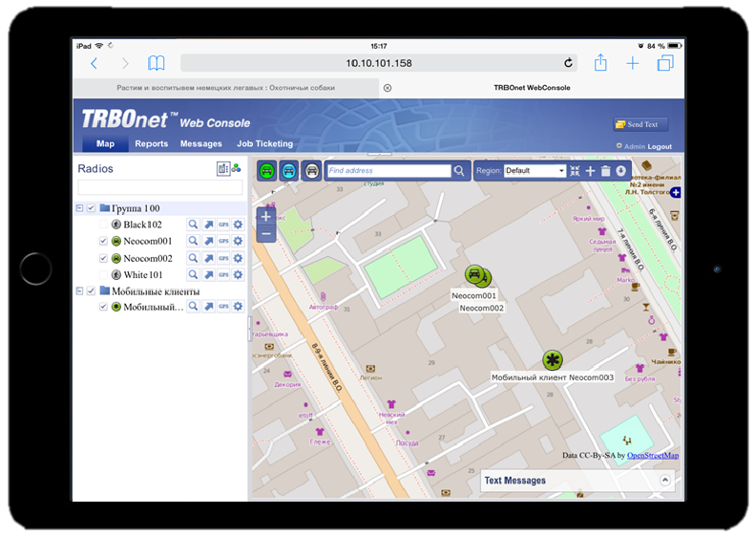Screen dimensions: 755x537
Task: Zoom in the map with plus
Action: coord(266,217)
